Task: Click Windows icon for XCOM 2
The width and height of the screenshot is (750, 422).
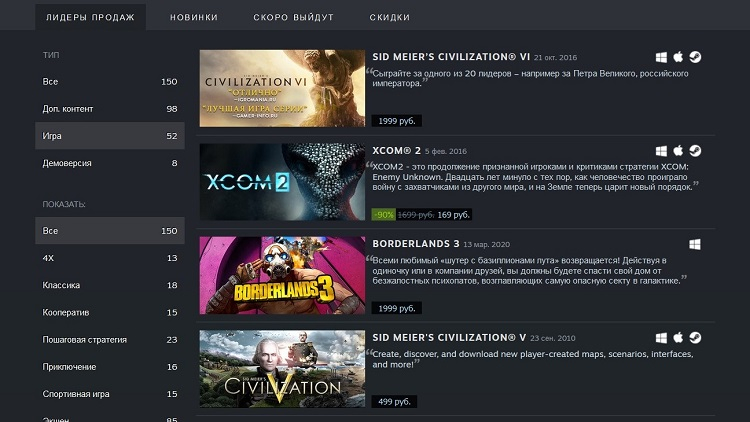Action: pos(661,151)
